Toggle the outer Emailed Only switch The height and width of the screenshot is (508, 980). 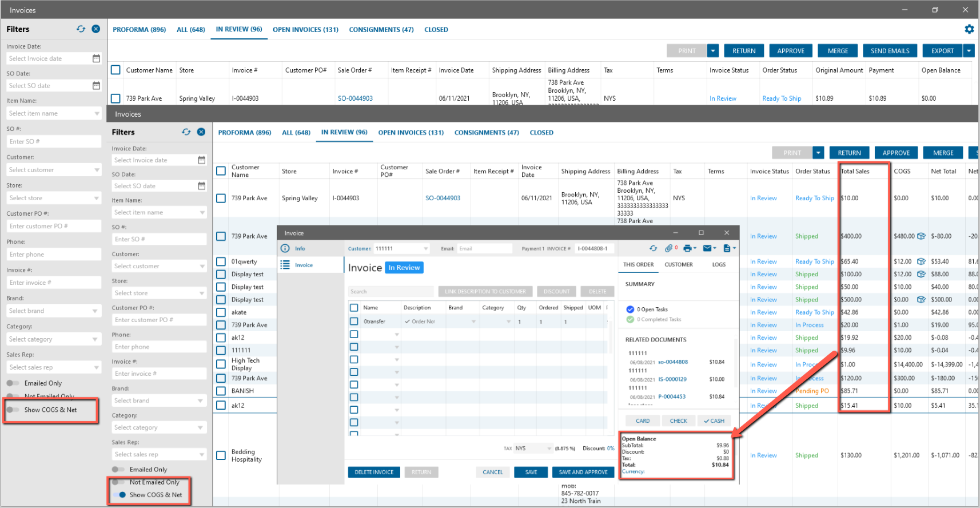pos(12,383)
